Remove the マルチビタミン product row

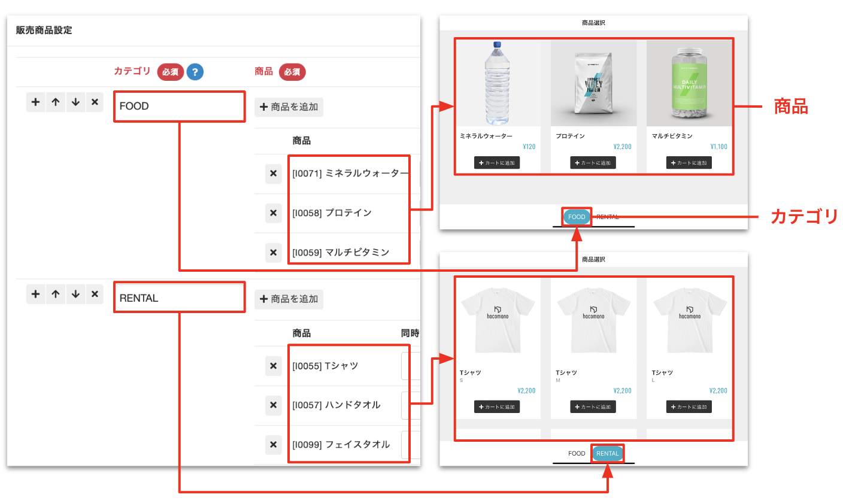click(x=273, y=253)
